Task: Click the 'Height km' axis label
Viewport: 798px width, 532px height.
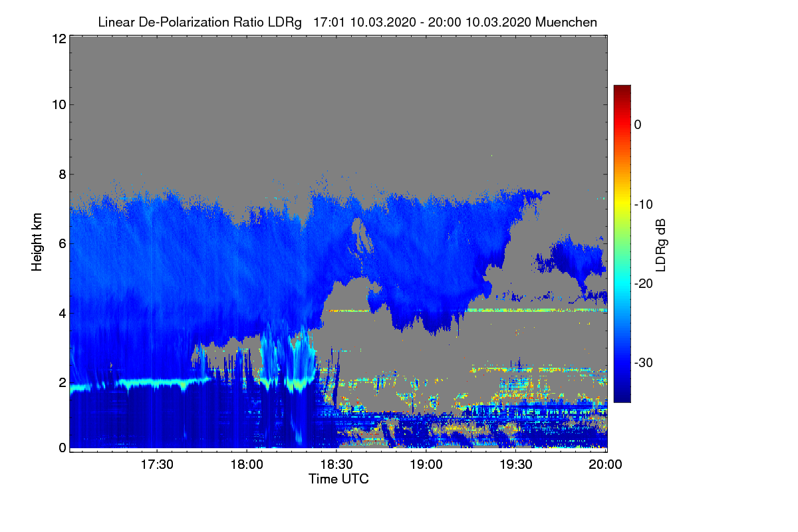Action: tap(37, 243)
